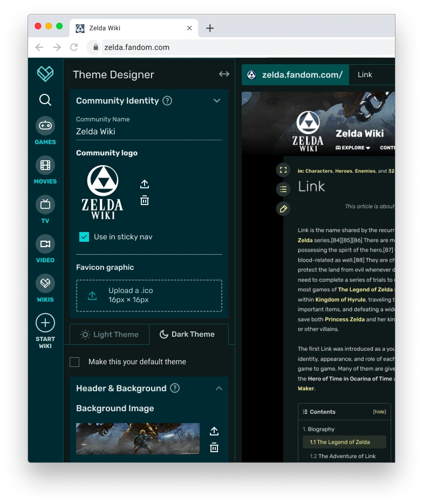Open the Enemies category link
This screenshot has width=423, height=504.
pos(365,171)
